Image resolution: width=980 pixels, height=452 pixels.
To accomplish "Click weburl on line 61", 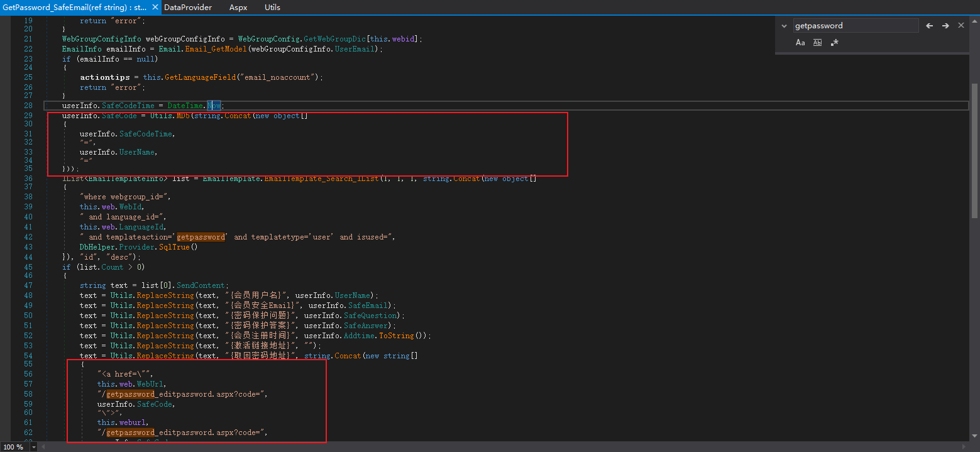I will (134, 422).
